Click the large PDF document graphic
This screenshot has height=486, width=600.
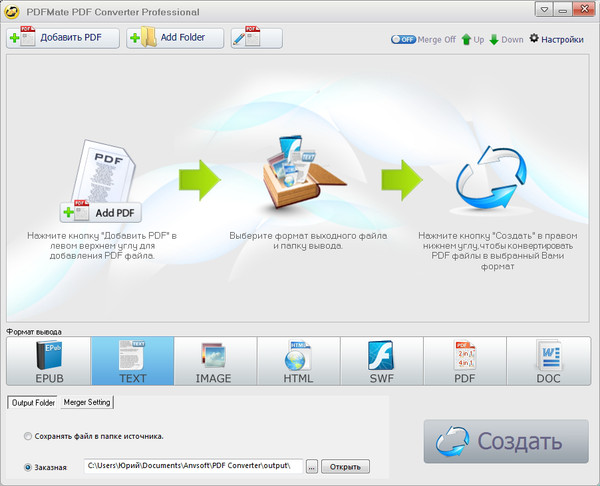pos(104,171)
